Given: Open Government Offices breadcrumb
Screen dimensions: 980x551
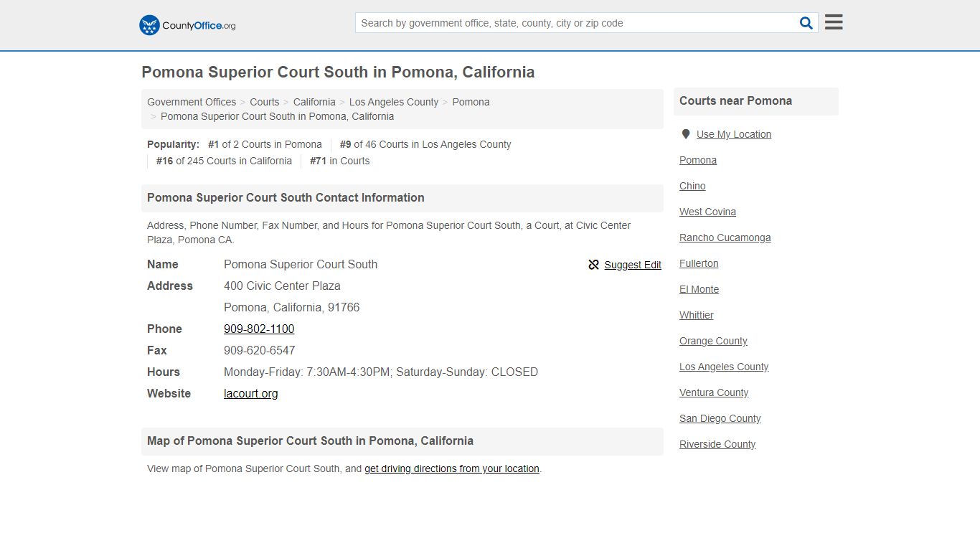Looking at the screenshot, I should tap(192, 102).
